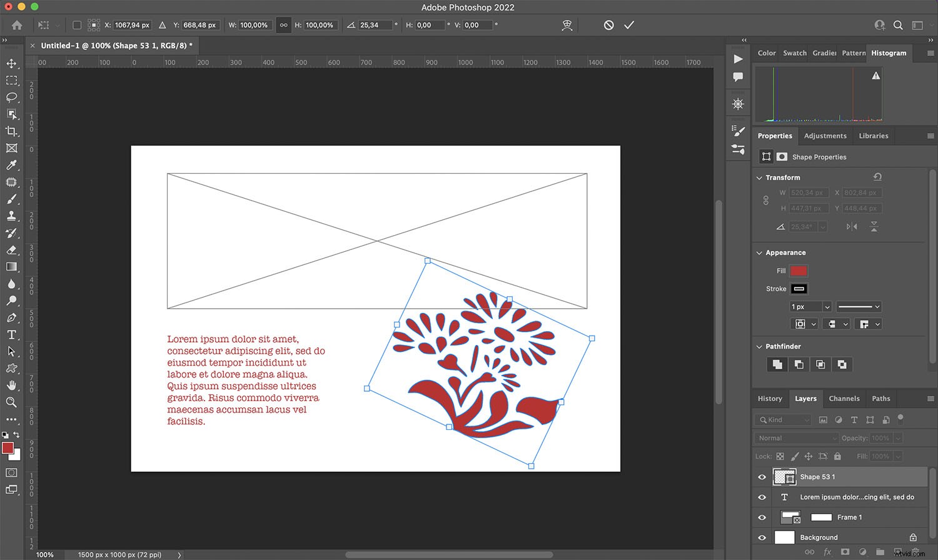Collapse the Appearance section

point(759,253)
